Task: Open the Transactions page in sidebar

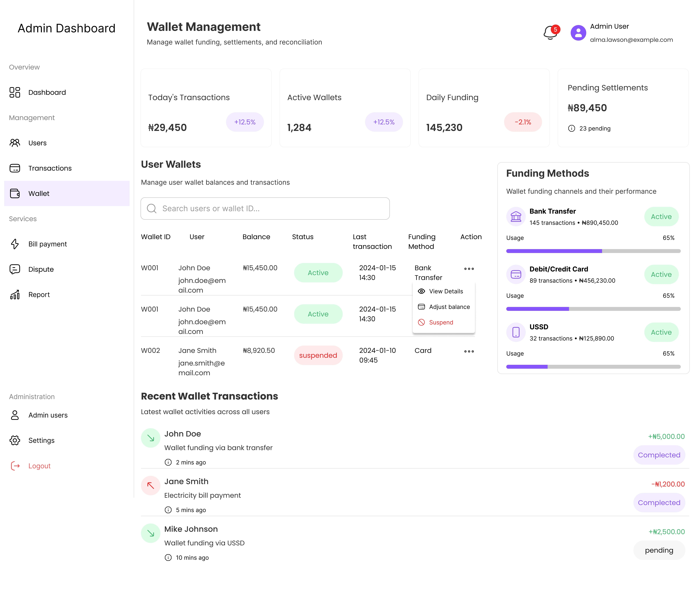Action: (50, 168)
